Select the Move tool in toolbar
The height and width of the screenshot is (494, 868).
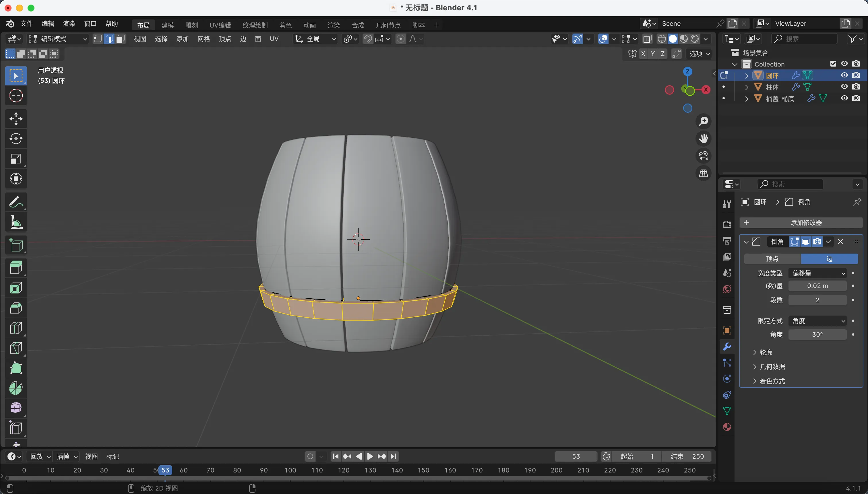(16, 119)
